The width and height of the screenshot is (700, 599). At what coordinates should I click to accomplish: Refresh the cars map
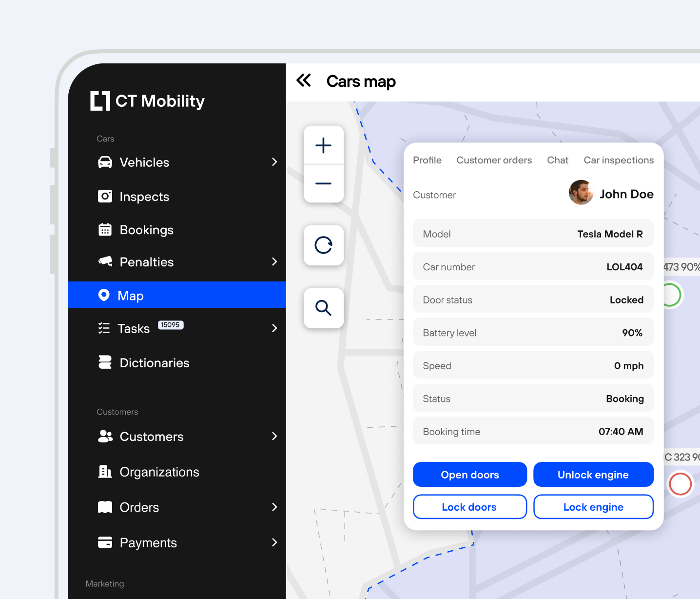click(x=324, y=245)
